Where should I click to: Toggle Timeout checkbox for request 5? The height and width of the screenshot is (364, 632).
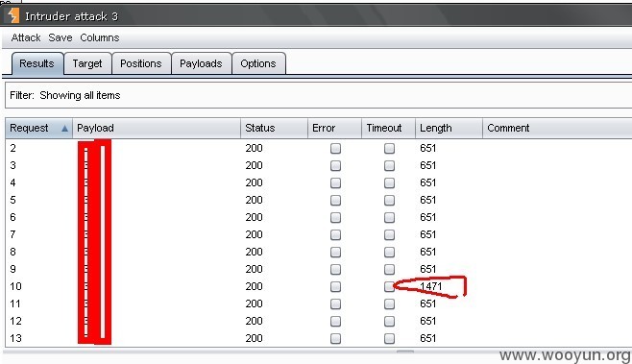(x=389, y=201)
